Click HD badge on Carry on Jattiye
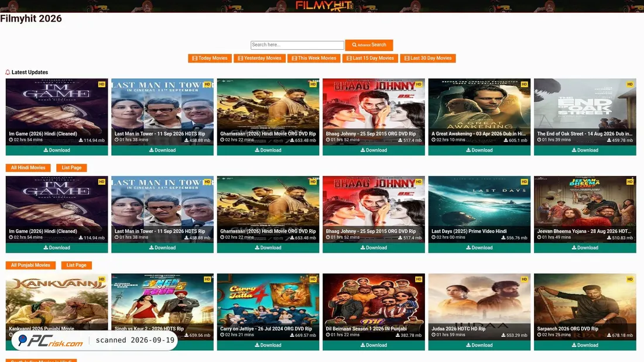 pos(313,279)
